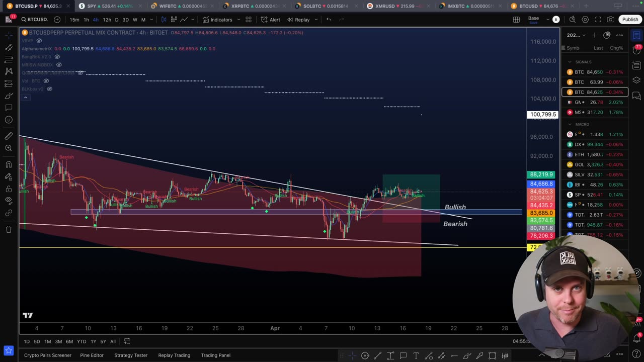Open the favorites star panel at bottom left
This screenshot has width=644, height=362.
click(8, 350)
